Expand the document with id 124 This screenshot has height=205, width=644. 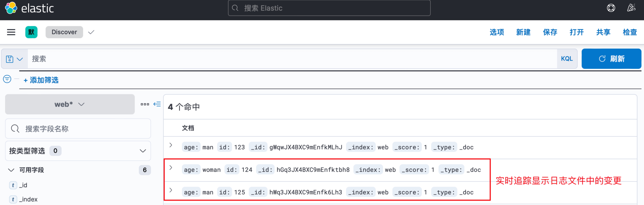coord(171,168)
